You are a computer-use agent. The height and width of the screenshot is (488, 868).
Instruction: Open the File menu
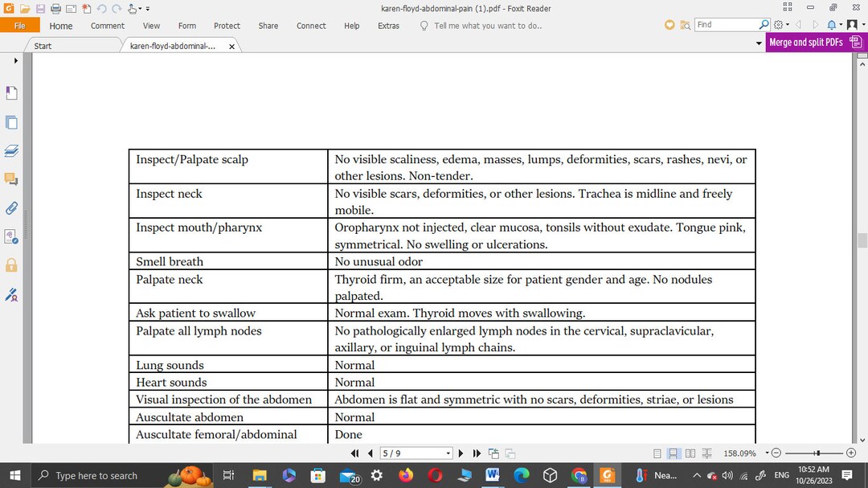tap(20, 26)
